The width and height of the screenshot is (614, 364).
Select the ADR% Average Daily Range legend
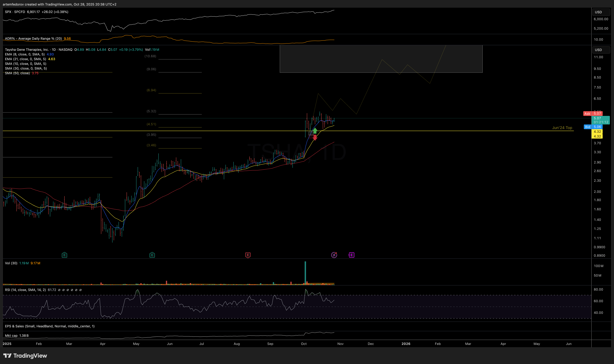tap(33, 38)
